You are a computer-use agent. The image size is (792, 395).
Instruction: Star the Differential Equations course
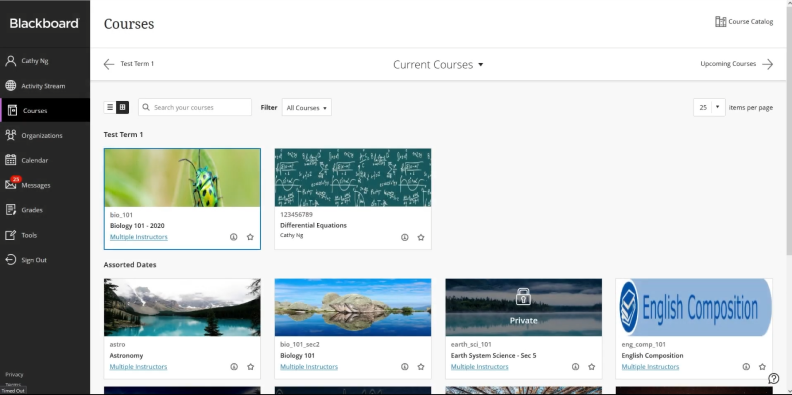click(x=421, y=237)
